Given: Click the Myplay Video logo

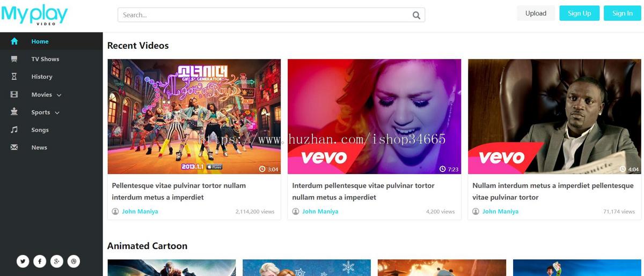Looking at the screenshot, I should (x=34, y=14).
